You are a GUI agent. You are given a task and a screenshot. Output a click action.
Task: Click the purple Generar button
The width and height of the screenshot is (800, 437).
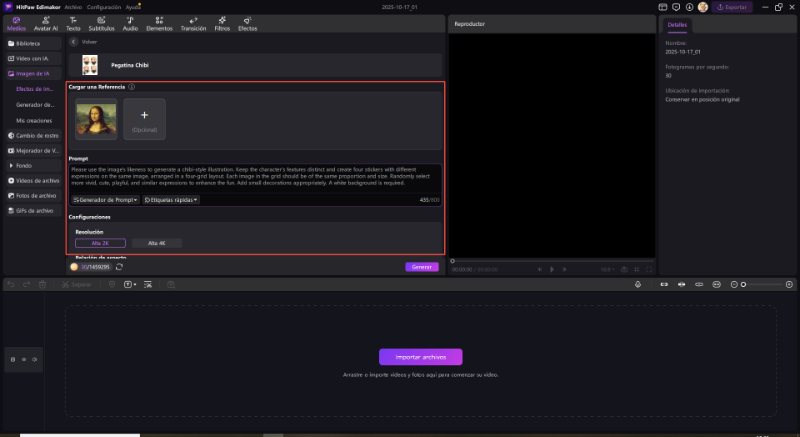[421, 267]
